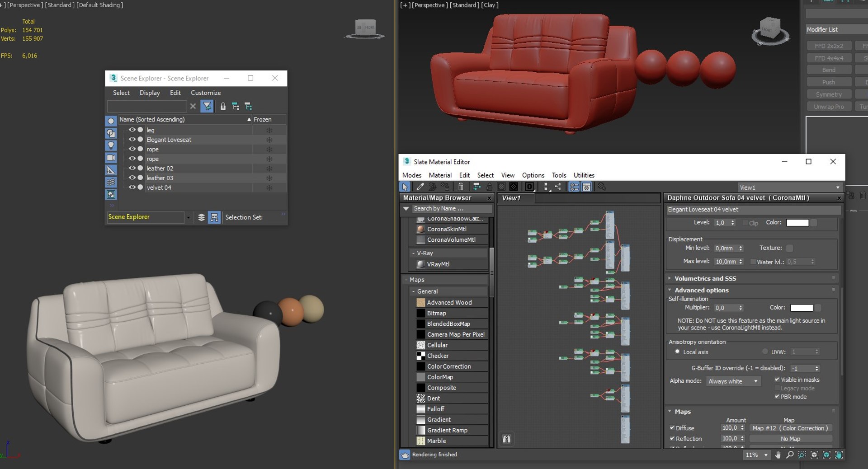Hide Elegant Loveseat via eye icon
The image size is (868, 469).
[132, 139]
